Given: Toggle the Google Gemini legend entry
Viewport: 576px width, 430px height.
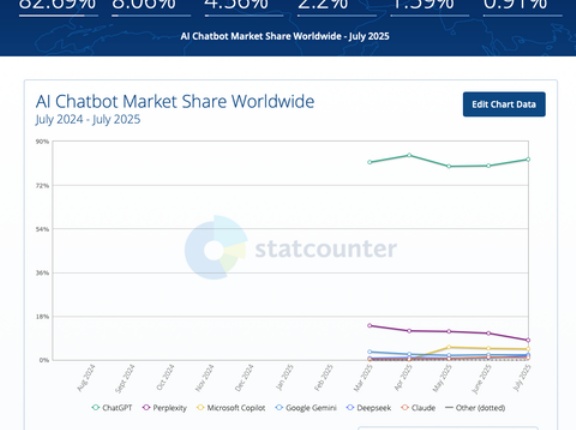Looking at the screenshot, I should pos(306,408).
